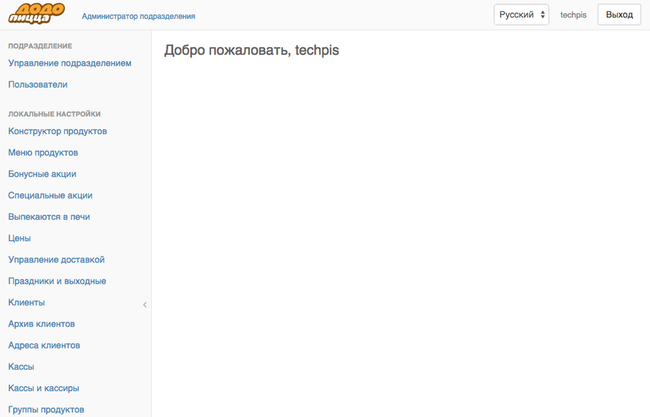Collapse the sidebar with the chevron arrow
This screenshot has width=650, height=417.
click(145, 305)
